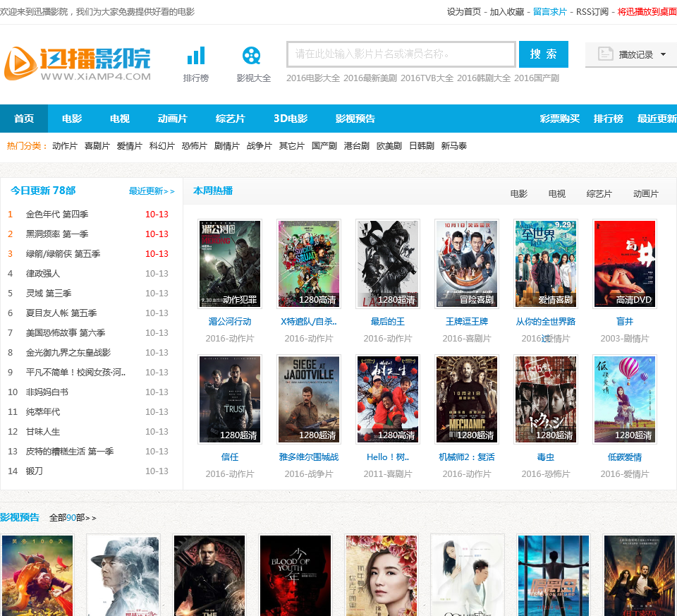The image size is (677, 616).
Task: Click the 全部90部>> trailers link
Action: coord(73,517)
